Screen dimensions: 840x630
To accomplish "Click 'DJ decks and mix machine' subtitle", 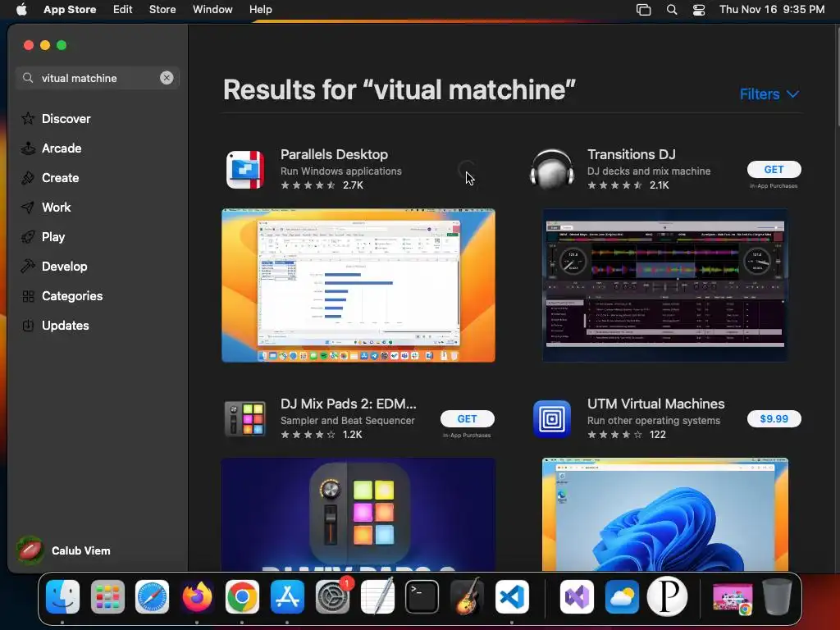I will (x=649, y=171).
